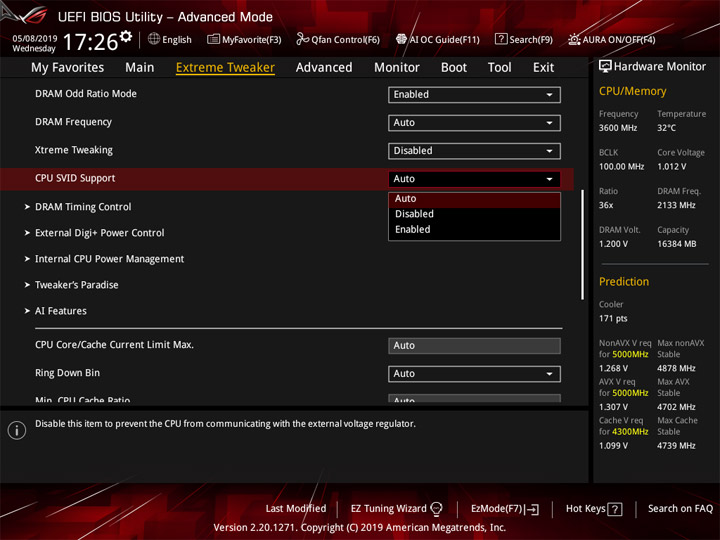
Task: Click the 05/08/2019 date text
Action: (x=35, y=38)
